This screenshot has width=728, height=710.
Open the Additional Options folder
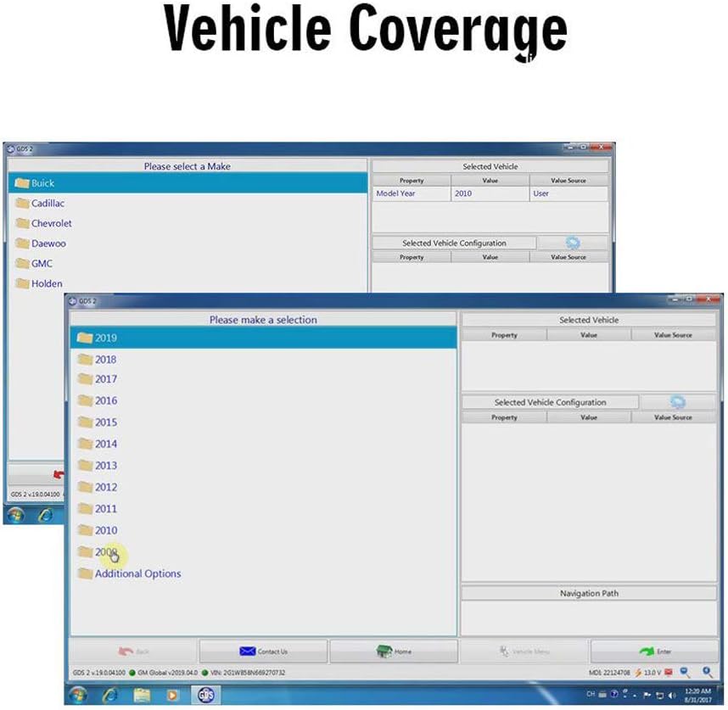(263, 573)
